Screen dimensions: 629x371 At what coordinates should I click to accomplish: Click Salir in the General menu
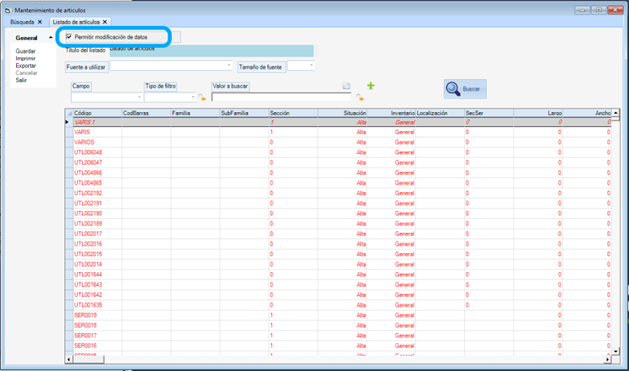click(x=21, y=80)
